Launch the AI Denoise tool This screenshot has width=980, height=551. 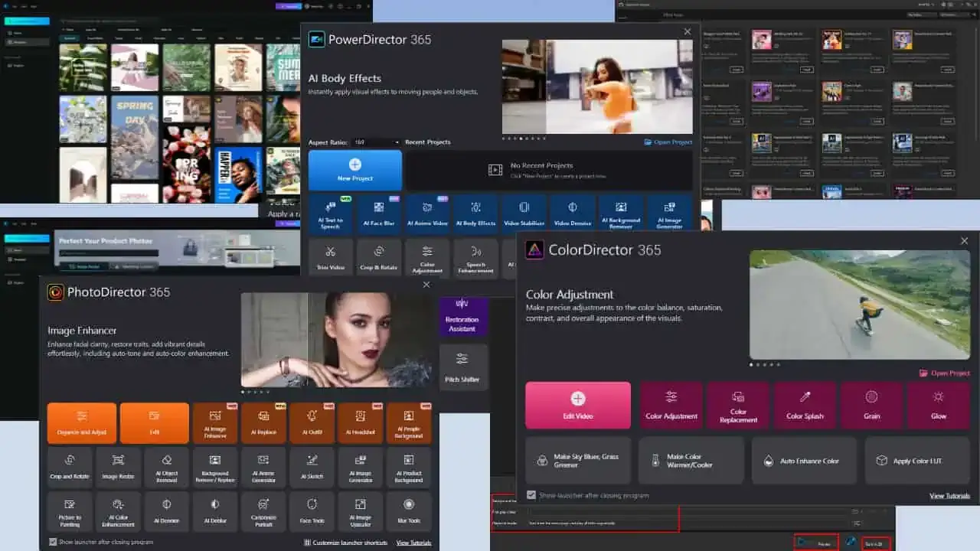click(x=167, y=512)
